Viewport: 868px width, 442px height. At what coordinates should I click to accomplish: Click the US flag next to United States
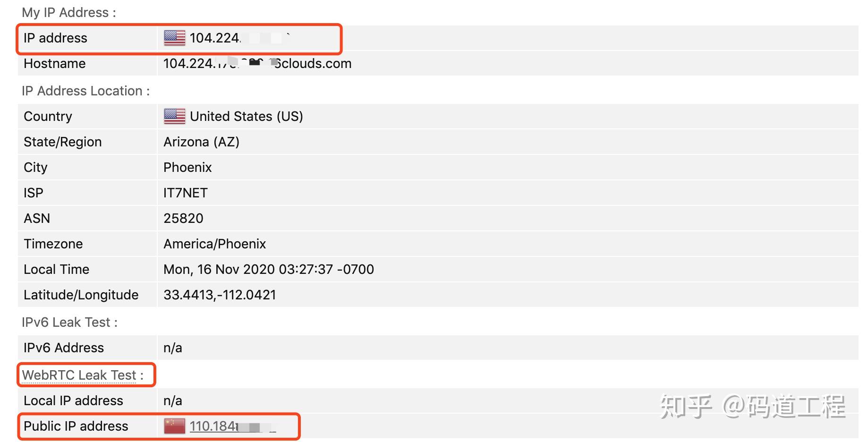click(x=174, y=116)
